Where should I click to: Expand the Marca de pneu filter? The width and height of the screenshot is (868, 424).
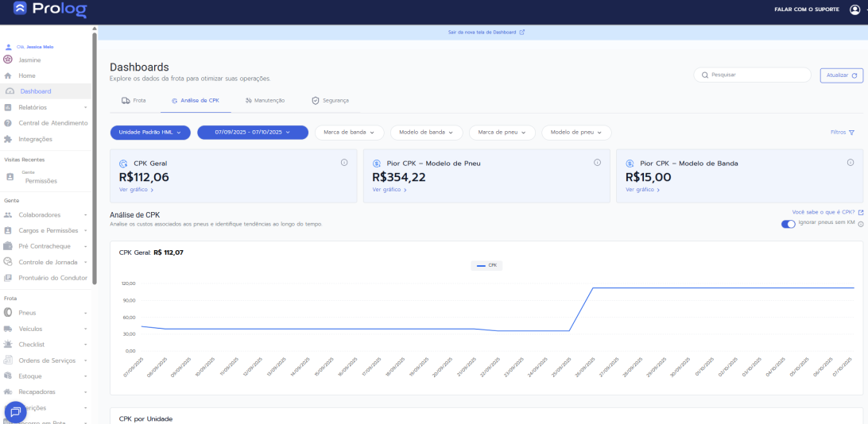502,133
